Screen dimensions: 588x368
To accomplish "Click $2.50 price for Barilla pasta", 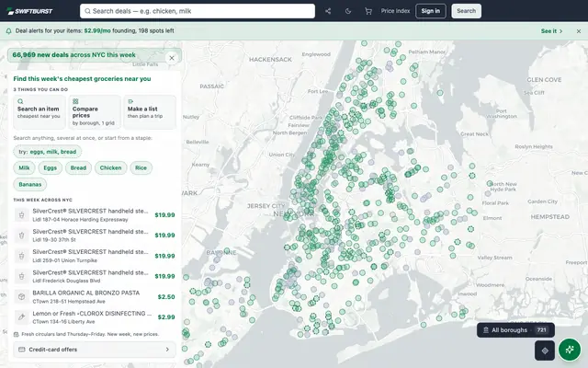I will [166, 297].
